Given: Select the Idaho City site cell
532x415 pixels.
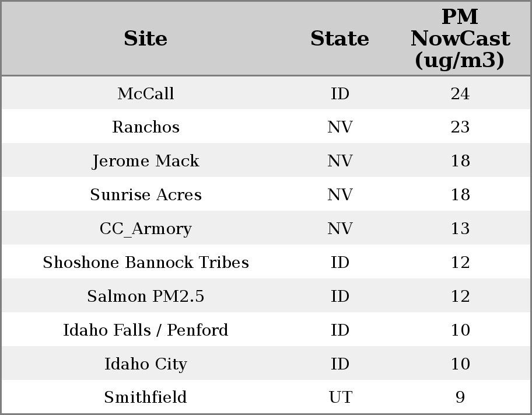Looking at the screenshot, I should tap(145, 364).
